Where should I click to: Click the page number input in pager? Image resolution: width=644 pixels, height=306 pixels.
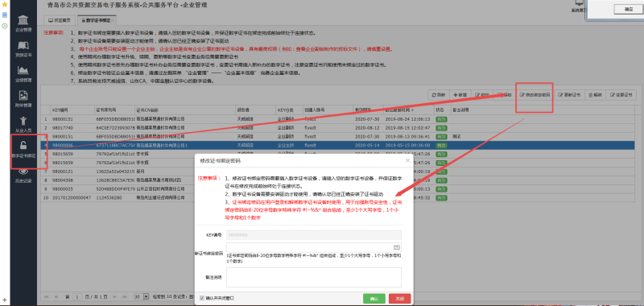77,296
